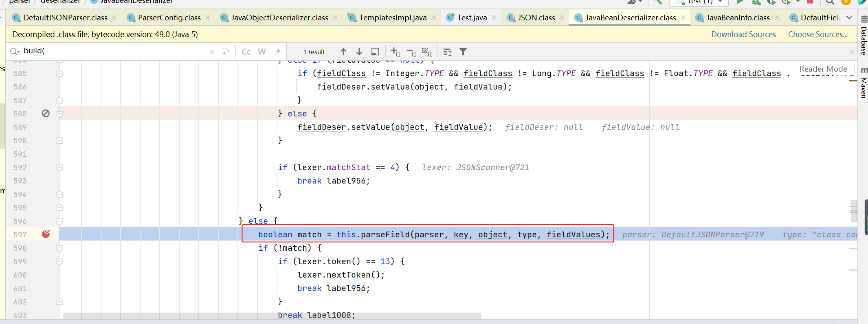Click Reader Mode label
Viewport: 868px width, 324px height.
click(x=823, y=69)
